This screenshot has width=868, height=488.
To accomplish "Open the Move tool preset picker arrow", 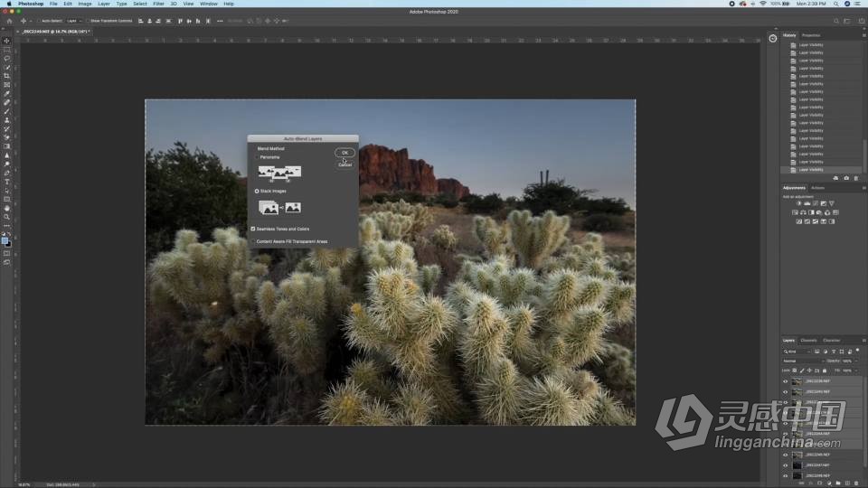I will (x=30, y=21).
